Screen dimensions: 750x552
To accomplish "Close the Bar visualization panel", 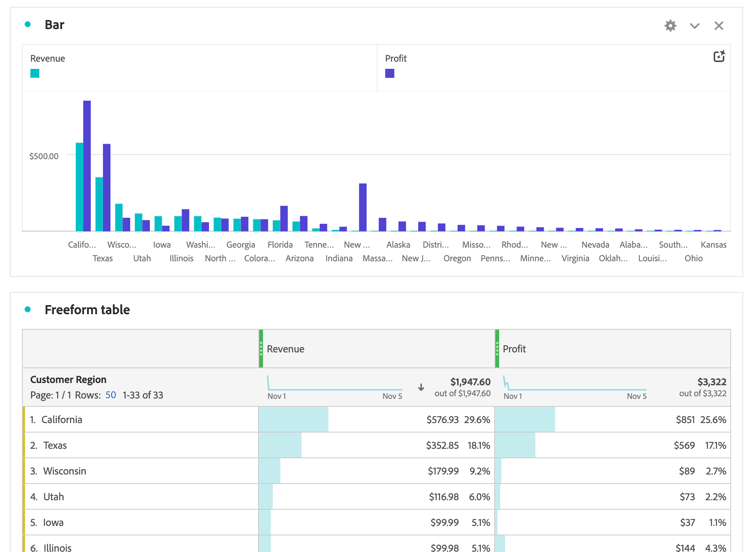I will 718,26.
